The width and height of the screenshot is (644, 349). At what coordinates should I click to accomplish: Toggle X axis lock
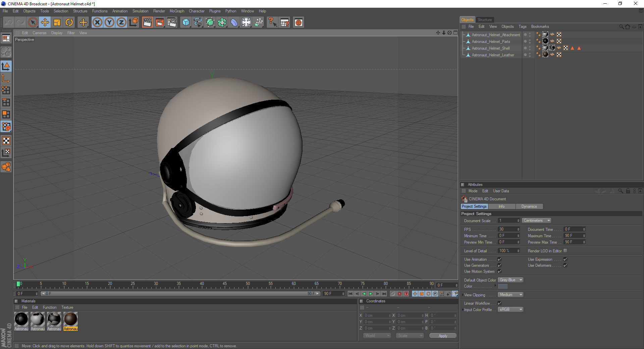pos(97,22)
